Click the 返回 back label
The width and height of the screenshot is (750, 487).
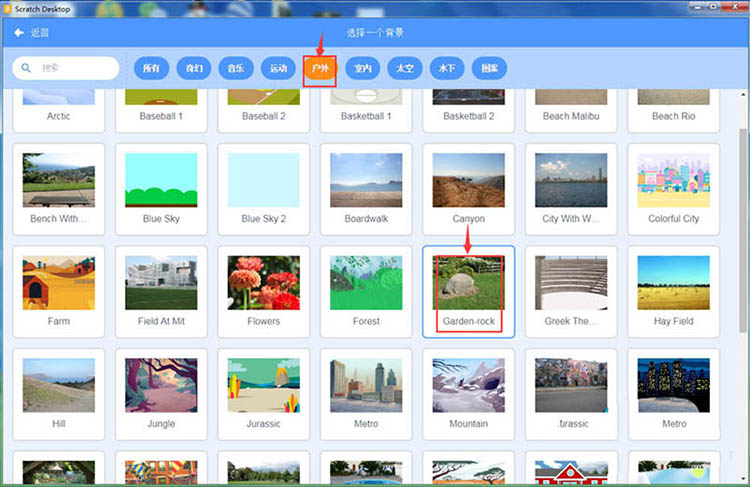point(40,33)
